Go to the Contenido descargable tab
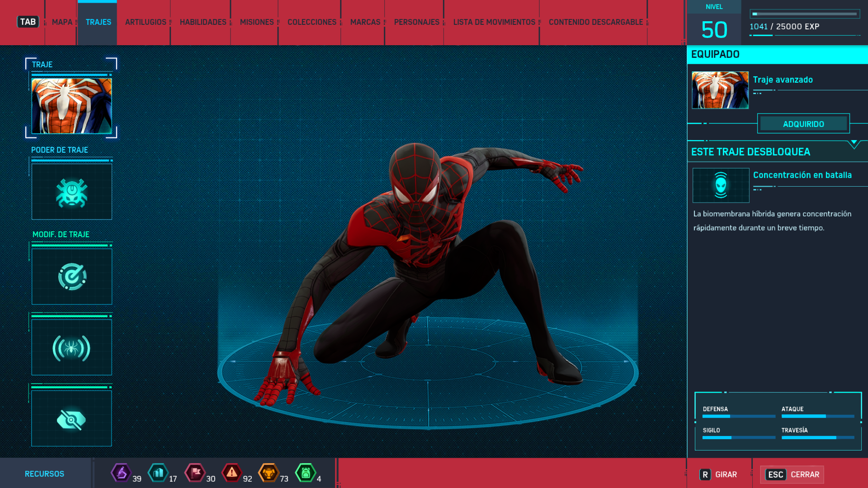This screenshot has height=488, width=868. (595, 22)
